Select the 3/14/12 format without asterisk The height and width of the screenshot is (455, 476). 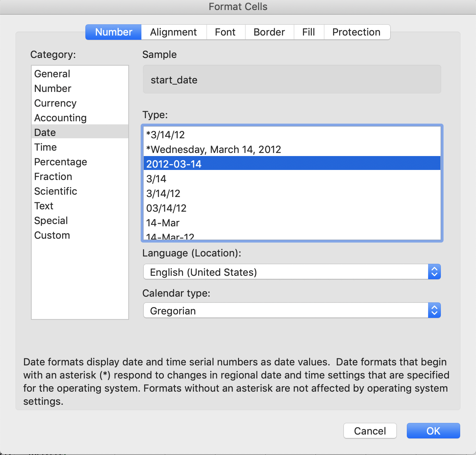(292, 194)
